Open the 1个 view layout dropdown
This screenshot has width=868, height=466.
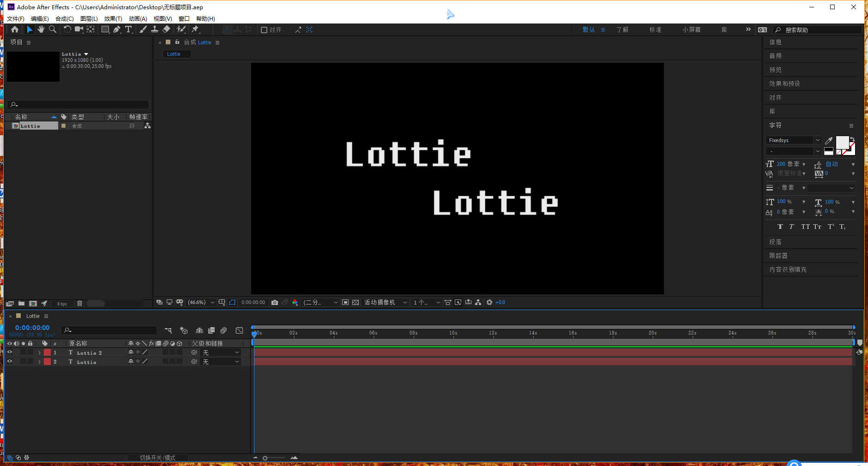(426, 303)
